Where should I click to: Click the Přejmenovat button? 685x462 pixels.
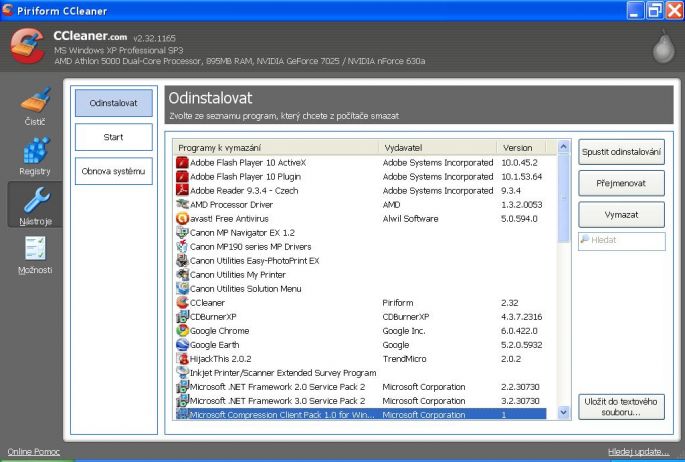(621, 183)
